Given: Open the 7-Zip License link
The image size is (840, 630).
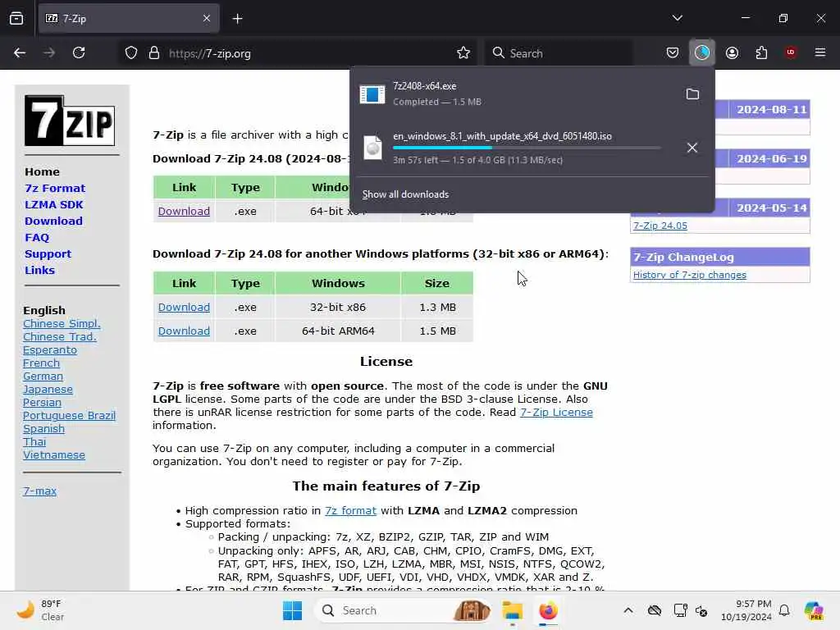Looking at the screenshot, I should (x=556, y=413).
